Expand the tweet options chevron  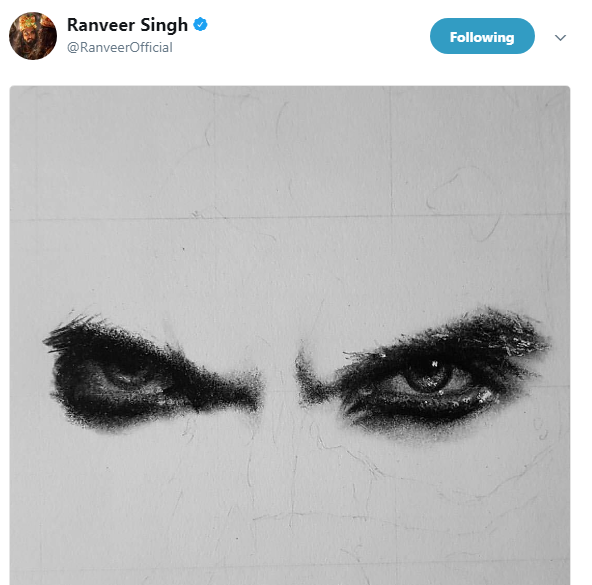[x=560, y=37]
